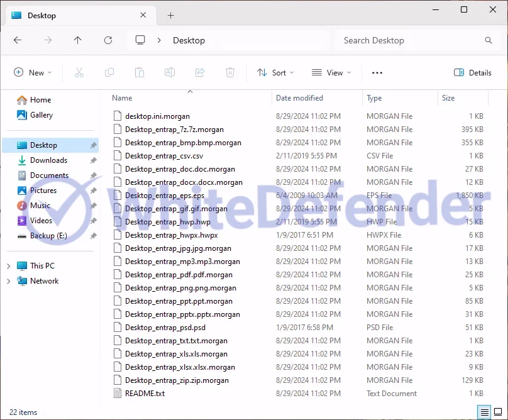Switch to large thumbnails view in status bar

(498, 412)
